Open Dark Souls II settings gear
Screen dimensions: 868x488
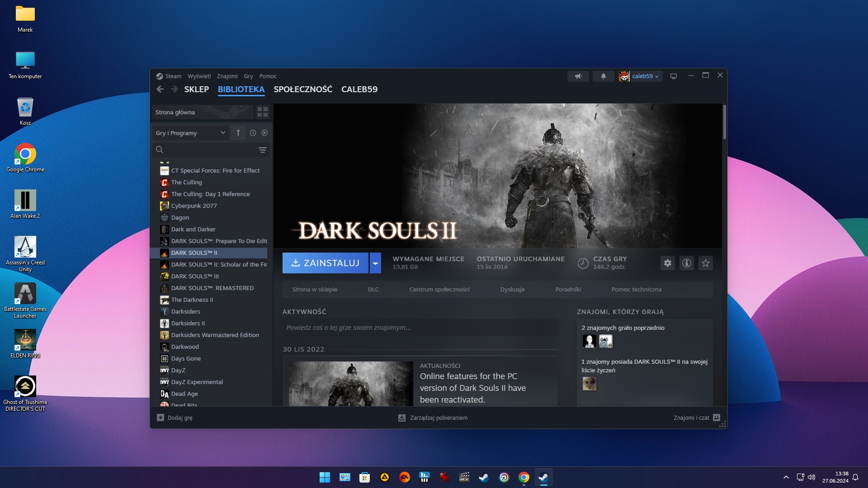pos(668,263)
